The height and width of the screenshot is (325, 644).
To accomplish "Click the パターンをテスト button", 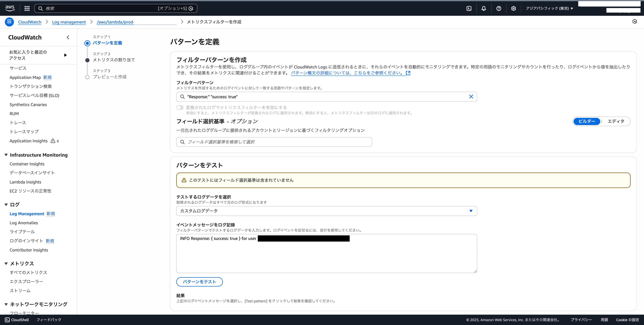I will 199,282.
